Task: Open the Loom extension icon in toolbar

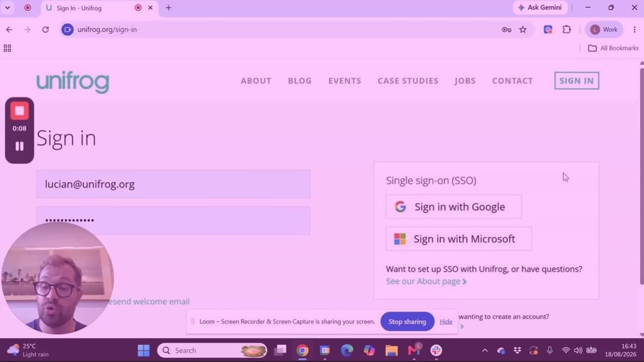Action: point(548,30)
